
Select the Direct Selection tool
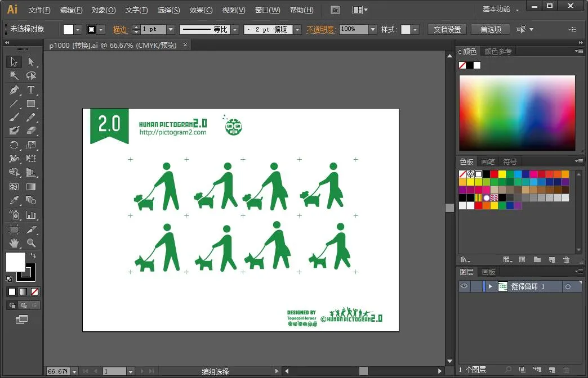point(31,62)
